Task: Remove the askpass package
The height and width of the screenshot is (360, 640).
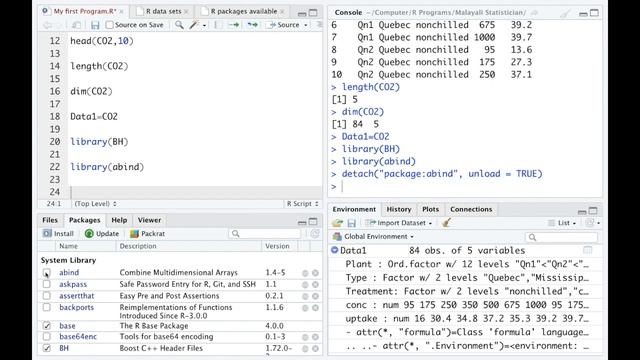Action: [315, 284]
